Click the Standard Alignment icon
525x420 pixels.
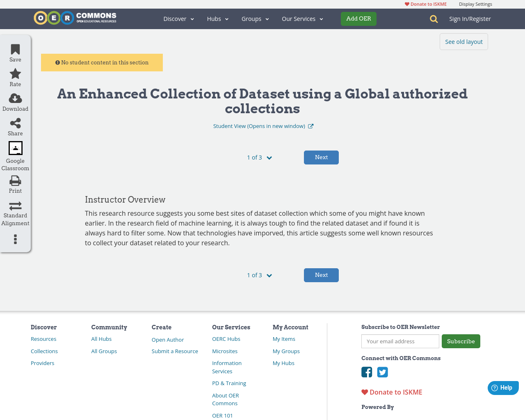(x=15, y=205)
